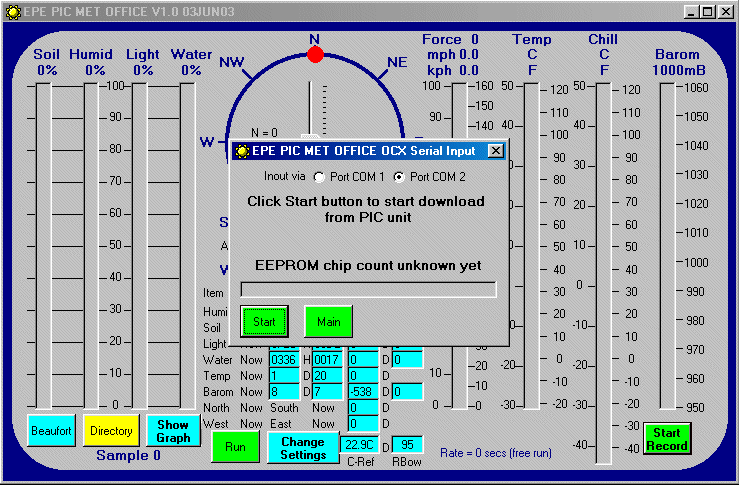
Task: Open Change Settings
Action: 302,447
